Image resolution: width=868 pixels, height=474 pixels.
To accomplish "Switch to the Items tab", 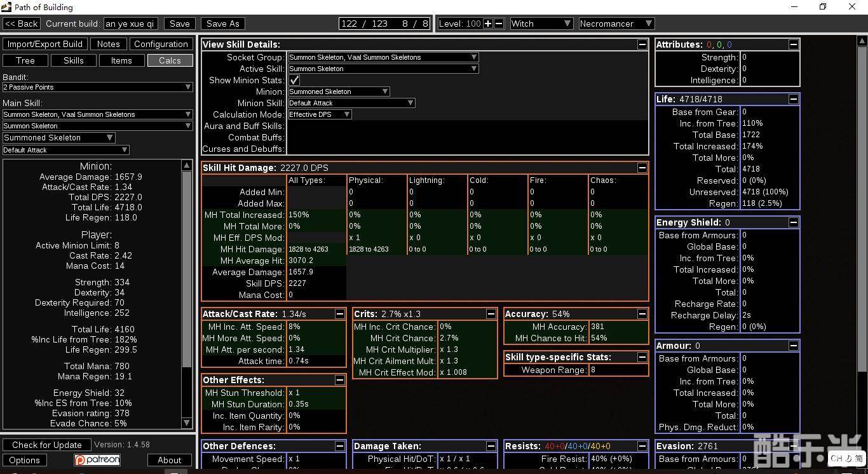I will (121, 60).
